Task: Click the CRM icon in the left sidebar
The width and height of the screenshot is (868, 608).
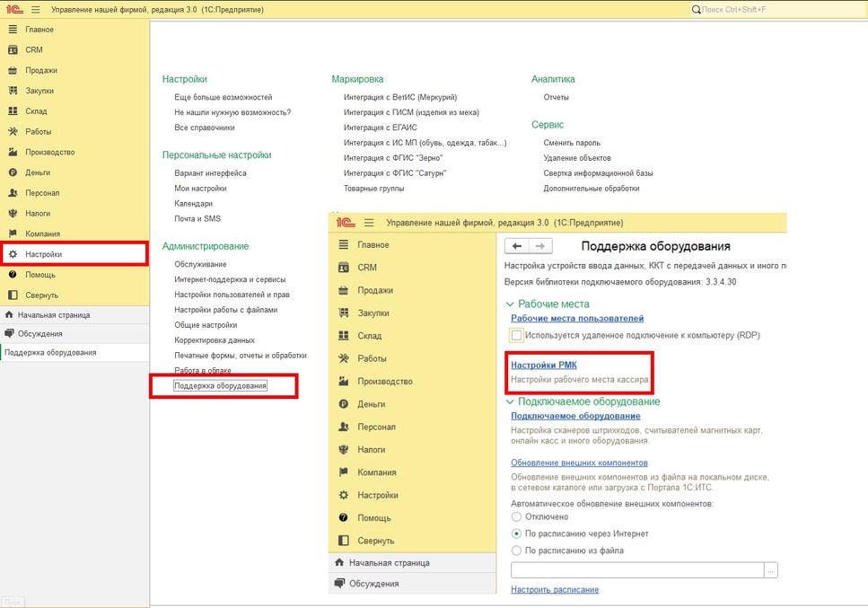Action: (13, 49)
